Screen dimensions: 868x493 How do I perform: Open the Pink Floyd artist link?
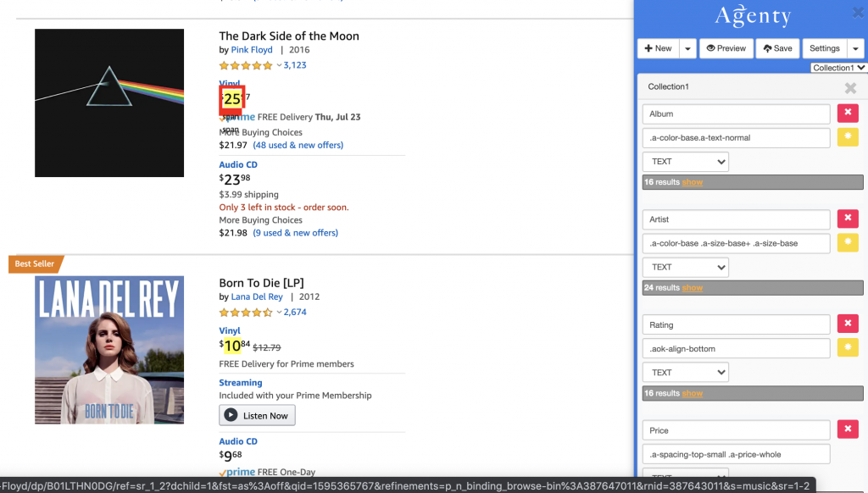click(252, 50)
